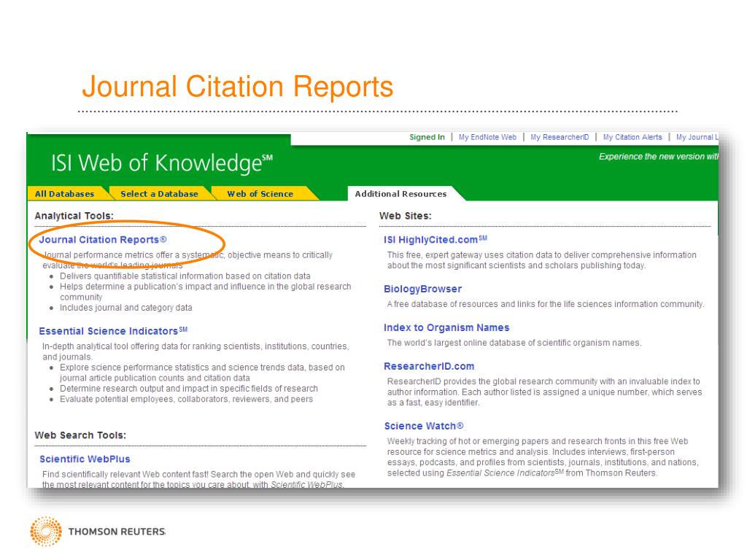Screen dimensions: 747x560
Task: Switch to Select a Database tab
Action: (159, 194)
